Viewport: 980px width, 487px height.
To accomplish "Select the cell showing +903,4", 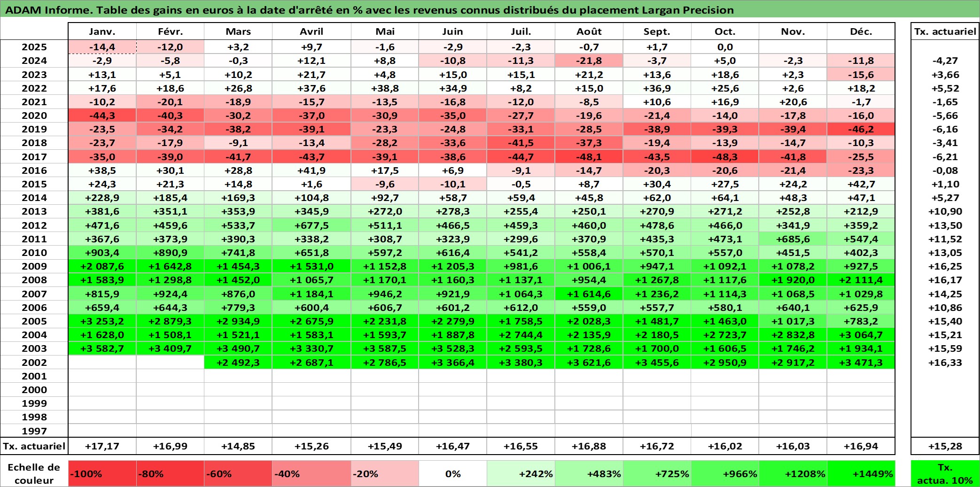I will (102, 253).
